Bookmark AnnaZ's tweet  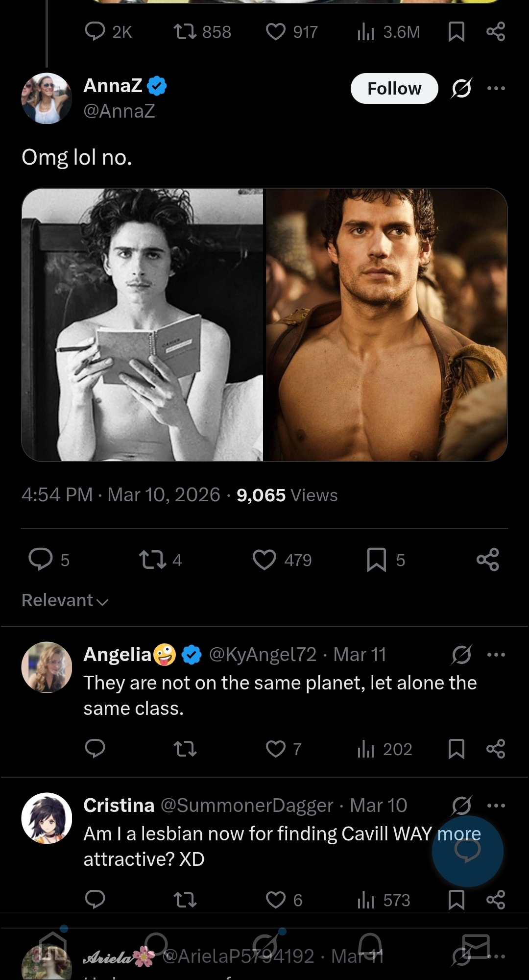376,560
